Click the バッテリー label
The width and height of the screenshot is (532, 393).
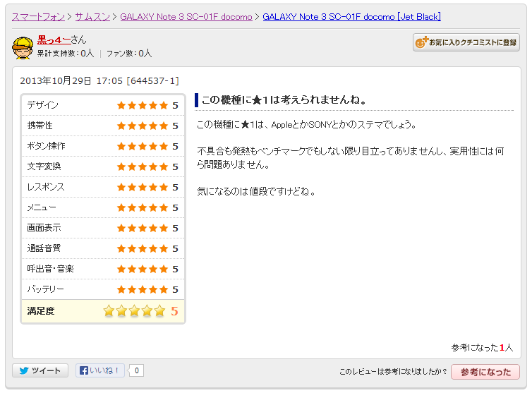point(45,289)
